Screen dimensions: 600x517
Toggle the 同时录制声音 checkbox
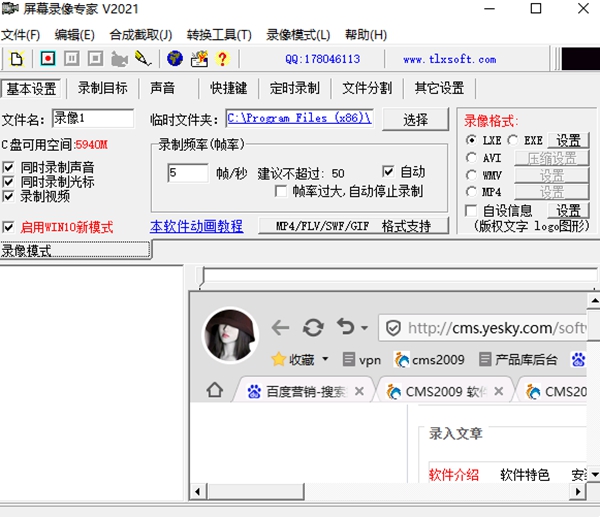9,167
